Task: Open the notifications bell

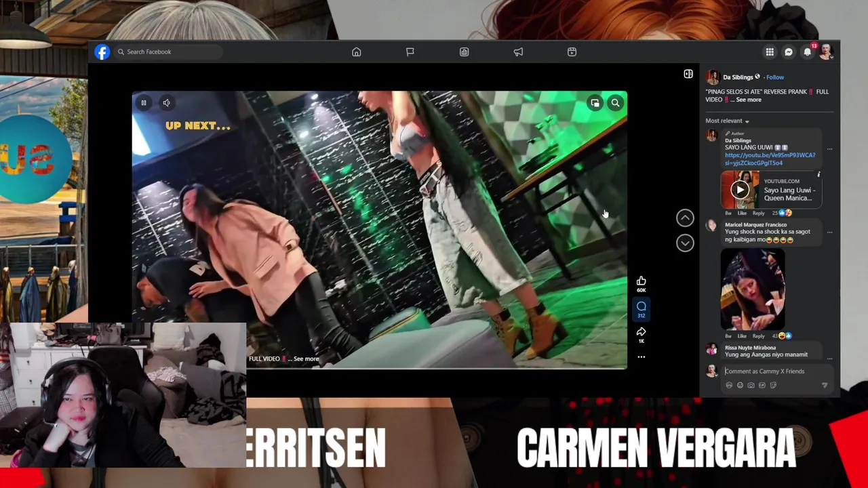Action: tap(807, 52)
